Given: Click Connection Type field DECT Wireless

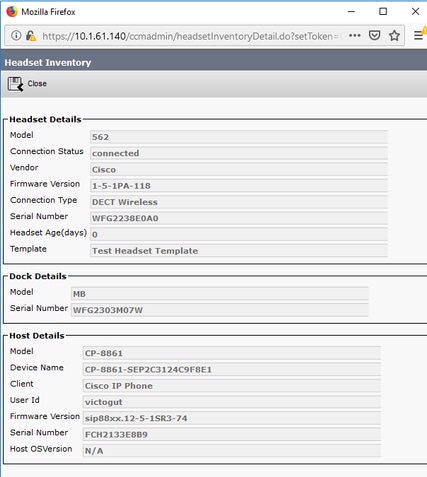Looking at the screenshot, I should point(239,202).
